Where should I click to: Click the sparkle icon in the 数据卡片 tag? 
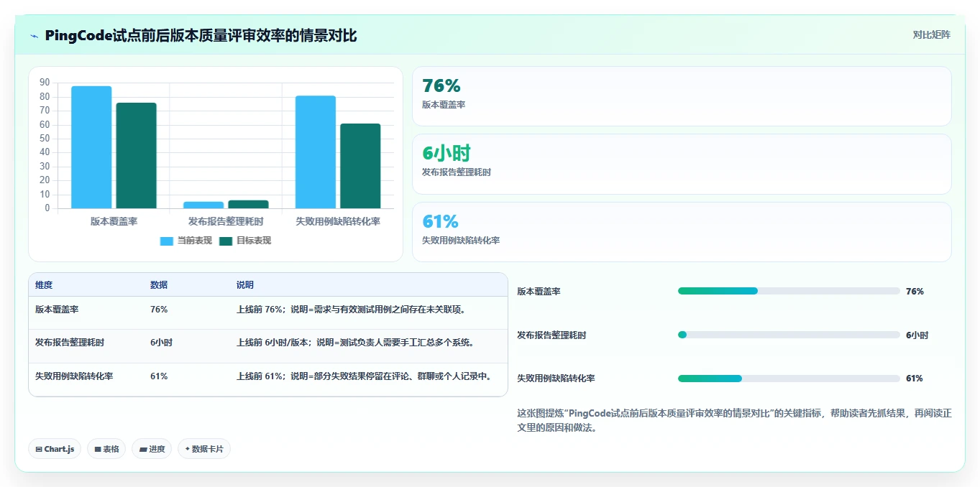[x=188, y=449]
